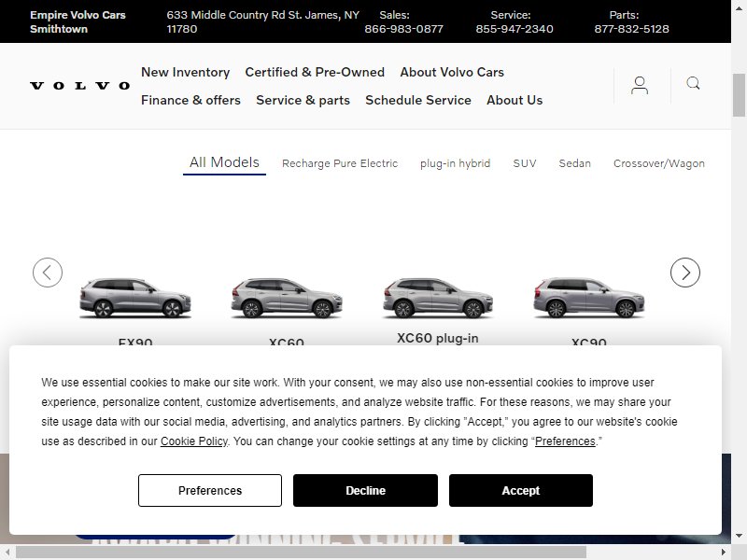Screen dimensions: 747x560
Task: Show previous models with left arrow
Action: click(x=48, y=273)
